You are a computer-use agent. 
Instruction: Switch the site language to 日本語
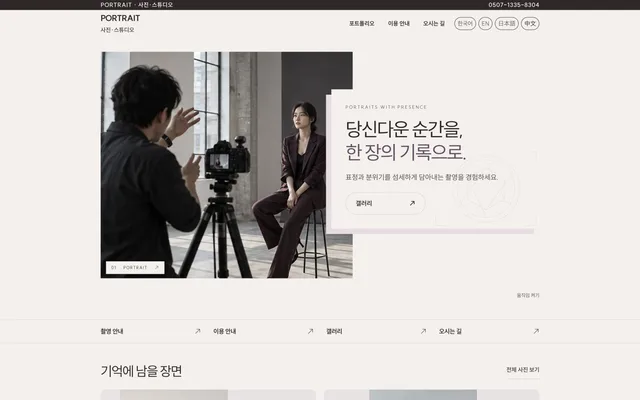tap(507, 24)
